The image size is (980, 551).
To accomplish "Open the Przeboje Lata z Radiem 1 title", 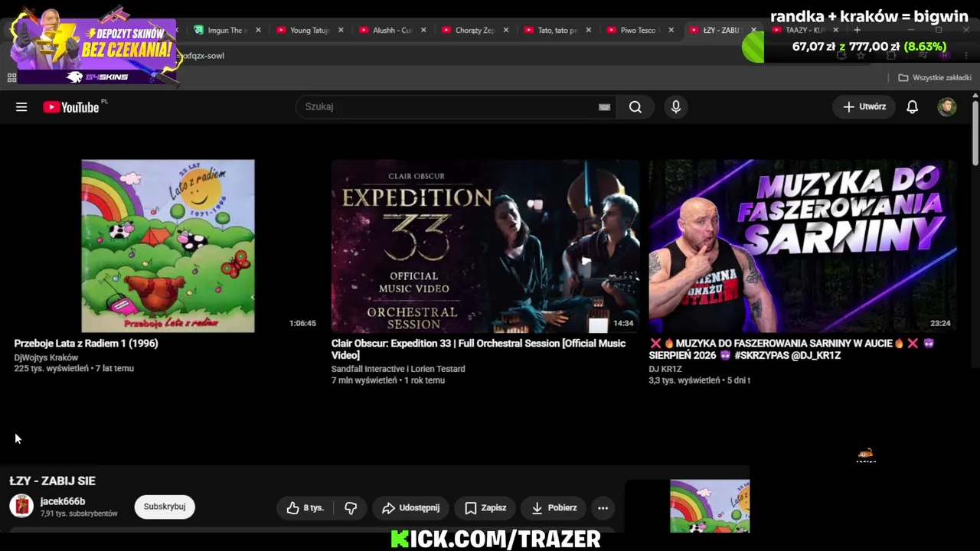I will tap(87, 344).
